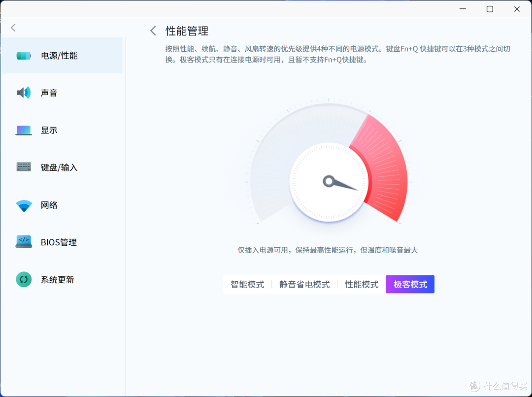Open the 电源/性能 sidebar section
Viewport: 532px width, 397px height.
(x=63, y=55)
